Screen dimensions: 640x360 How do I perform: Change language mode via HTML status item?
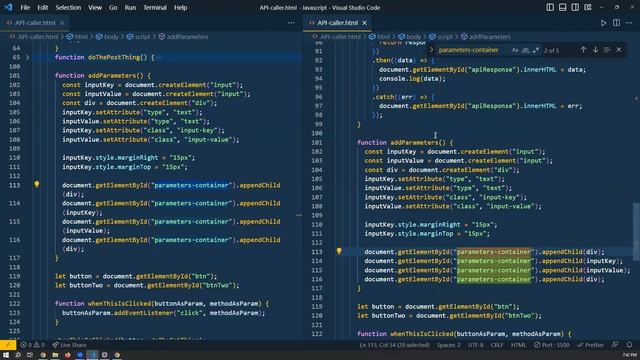point(518,345)
